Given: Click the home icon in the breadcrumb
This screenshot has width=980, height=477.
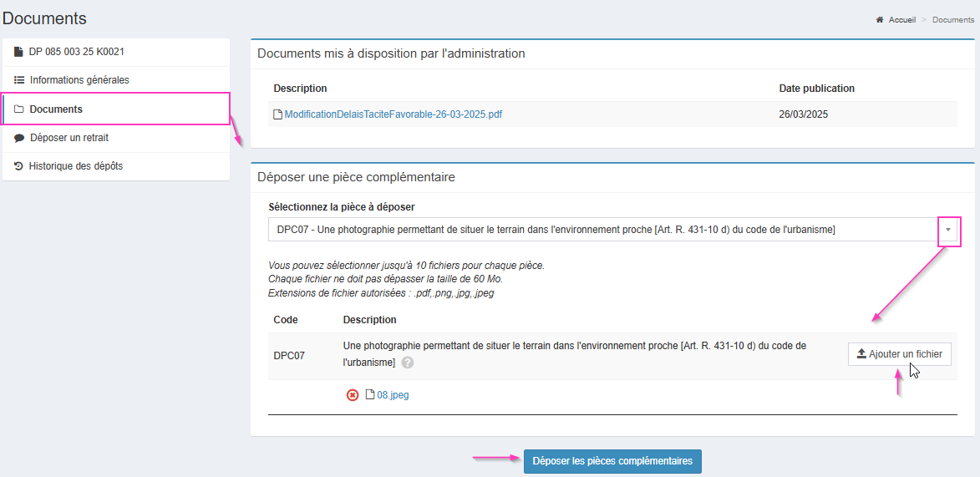Looking at the screenshot, I should point(880,20).
